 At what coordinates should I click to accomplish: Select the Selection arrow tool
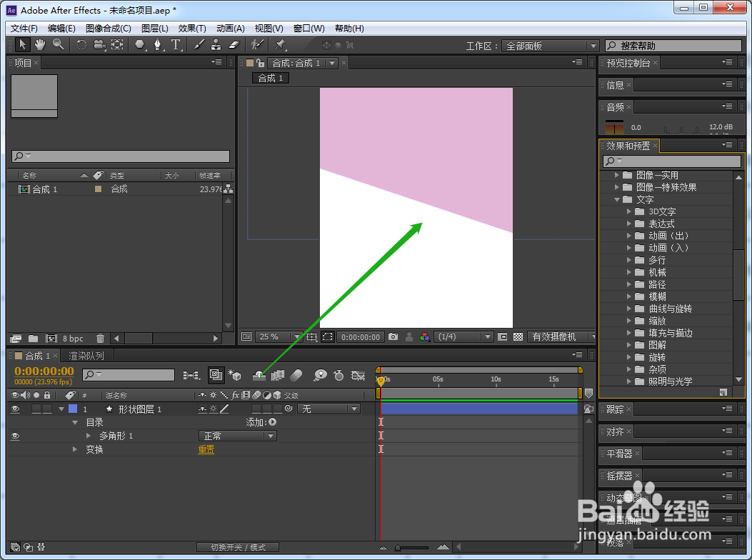tap(22, 45)
